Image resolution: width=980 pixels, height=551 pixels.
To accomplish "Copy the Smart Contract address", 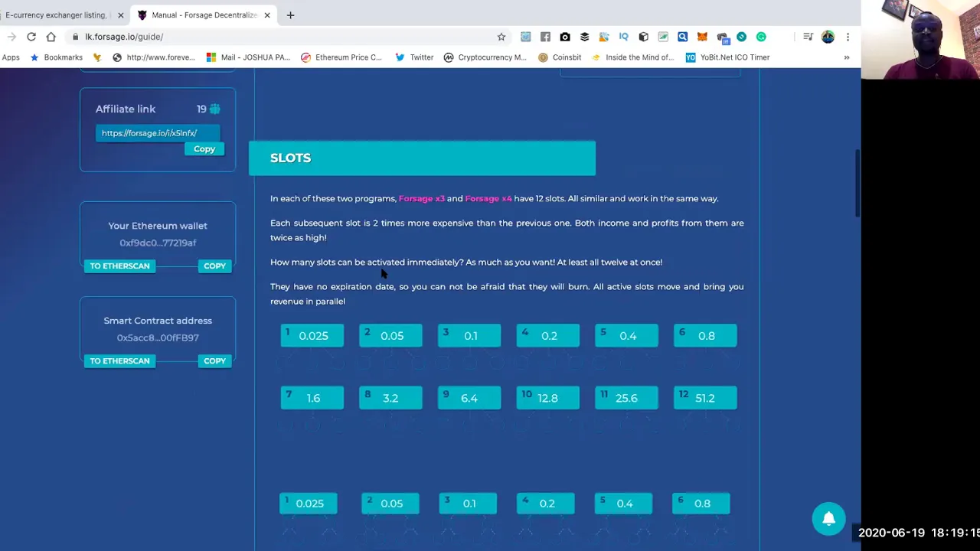I will (x=214, y=360).
